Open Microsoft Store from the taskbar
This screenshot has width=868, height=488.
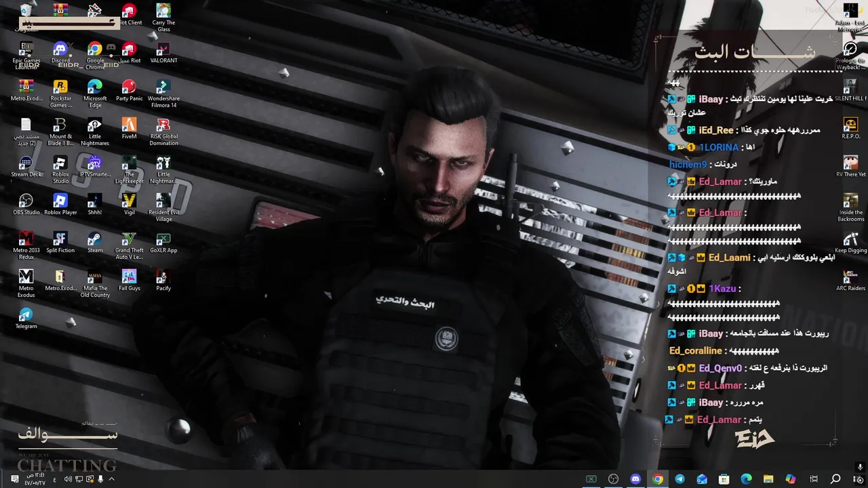[x=724, y=479]
